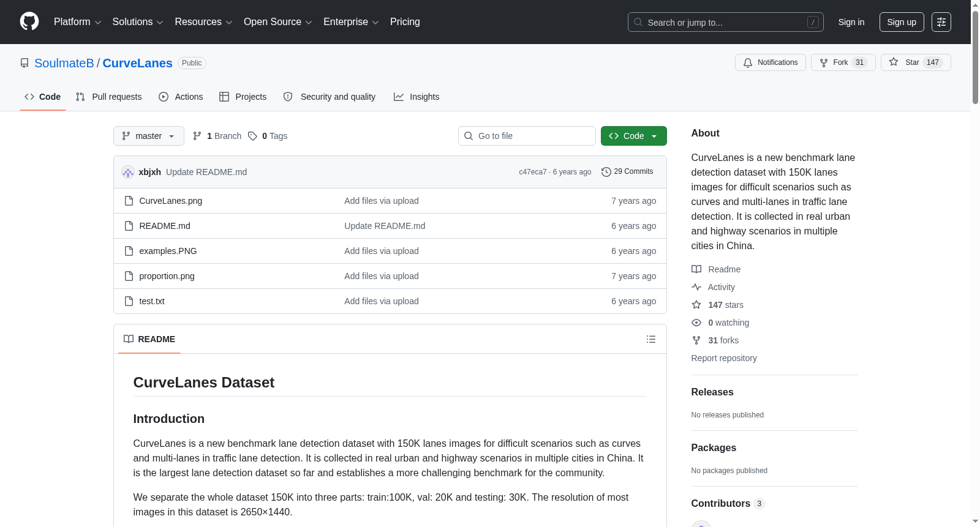The height and width of the screenshot is (527, 980).
Task: Expand the Open Source menu
Action: tap(278, 22)
